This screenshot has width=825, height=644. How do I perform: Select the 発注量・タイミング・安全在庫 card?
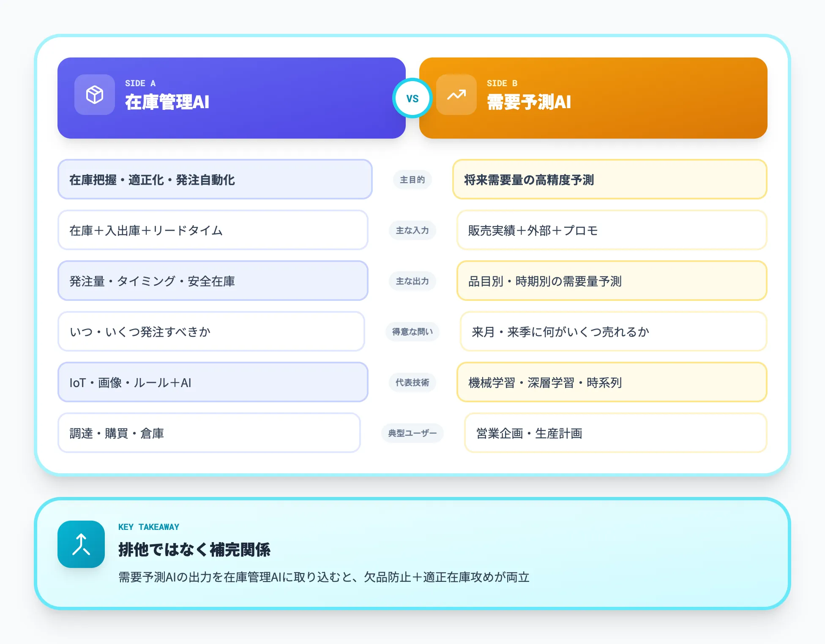(213, 281)
